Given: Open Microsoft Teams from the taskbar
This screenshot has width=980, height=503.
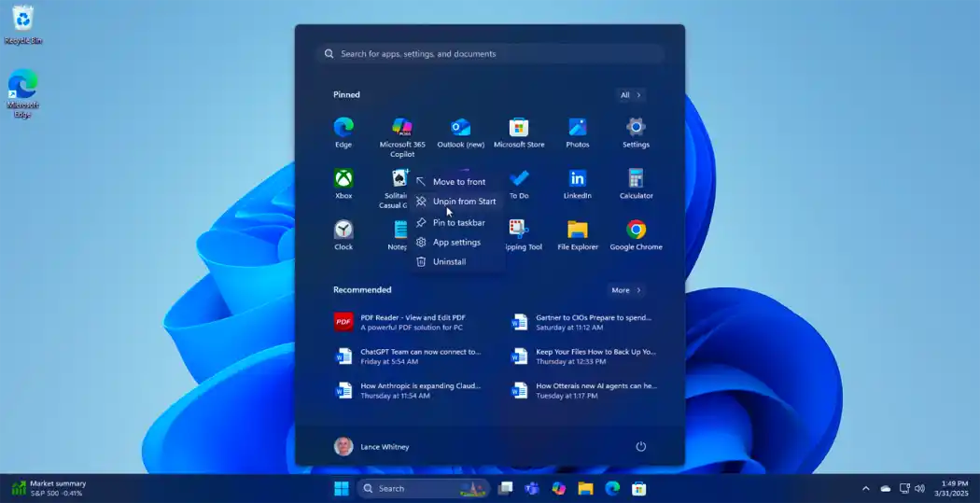Looking at the screenshot, I should [532, 489].
